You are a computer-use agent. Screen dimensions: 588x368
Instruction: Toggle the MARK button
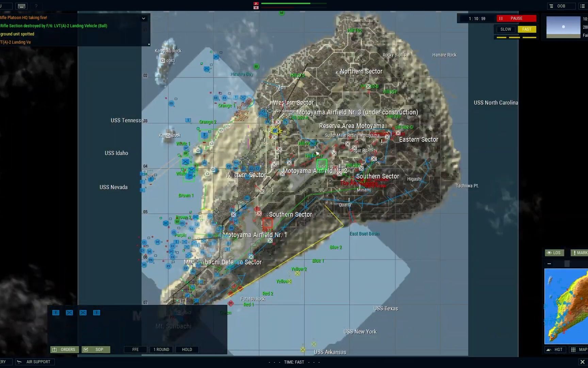point(580,253)
